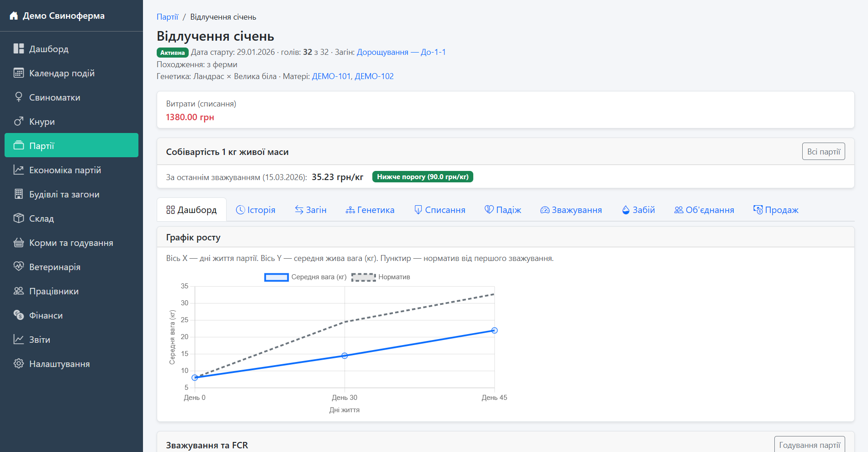Click the Дашборд sidebar grid icon
This screenshot has height=452, width=868.
click(x=19, y=49)
